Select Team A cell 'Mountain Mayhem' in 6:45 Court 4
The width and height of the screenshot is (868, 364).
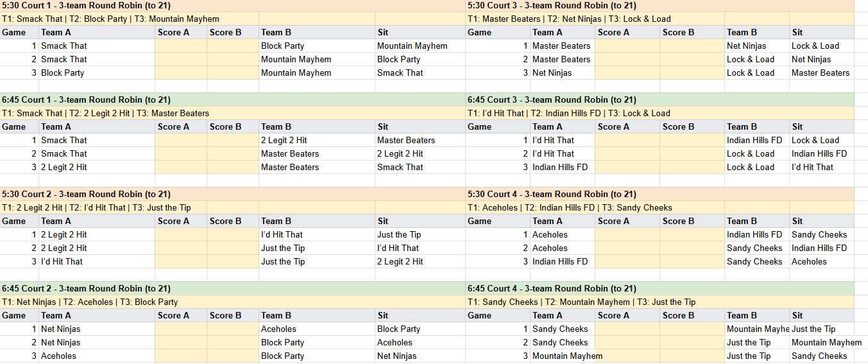pyautogui.click(x=563, y=356)
